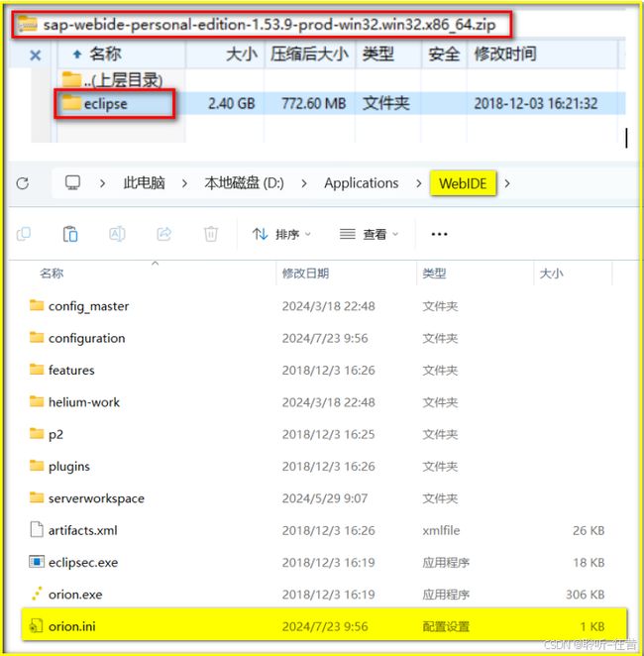Sort by 修改日期 column
Screen dimensions: 644x656
click(x=305, y=273)
